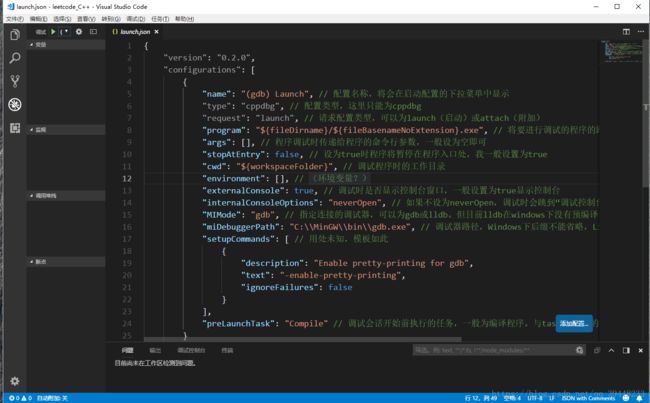This screenshot has height=403, width=650.
Task: Click the editor minimap preview
Action: point(622,51)
